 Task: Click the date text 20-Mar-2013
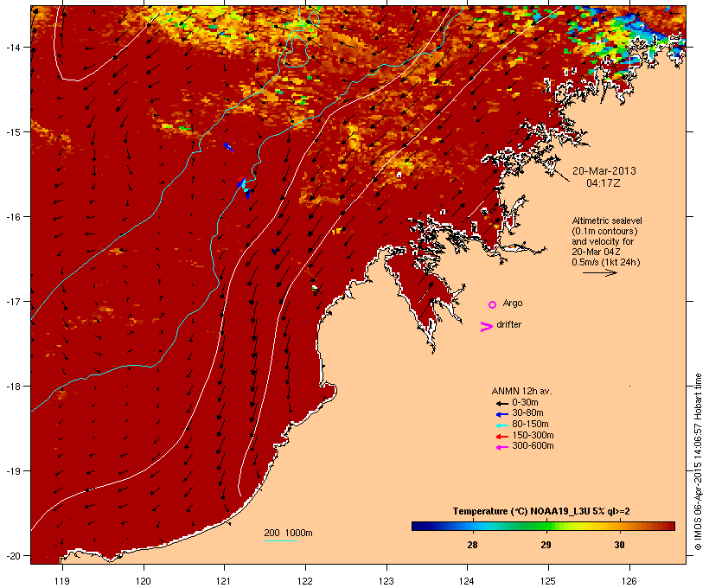tap(604, 171)
